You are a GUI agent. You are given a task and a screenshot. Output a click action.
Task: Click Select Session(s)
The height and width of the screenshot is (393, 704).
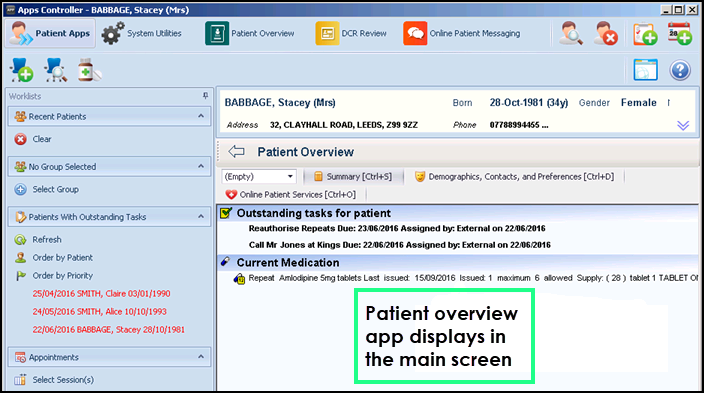click(63, 380)
